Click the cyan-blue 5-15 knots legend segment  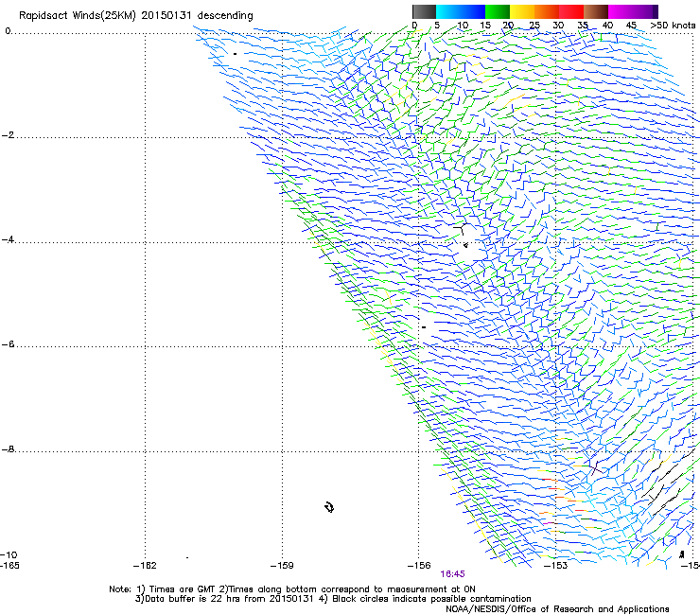[x=461, y=11]
